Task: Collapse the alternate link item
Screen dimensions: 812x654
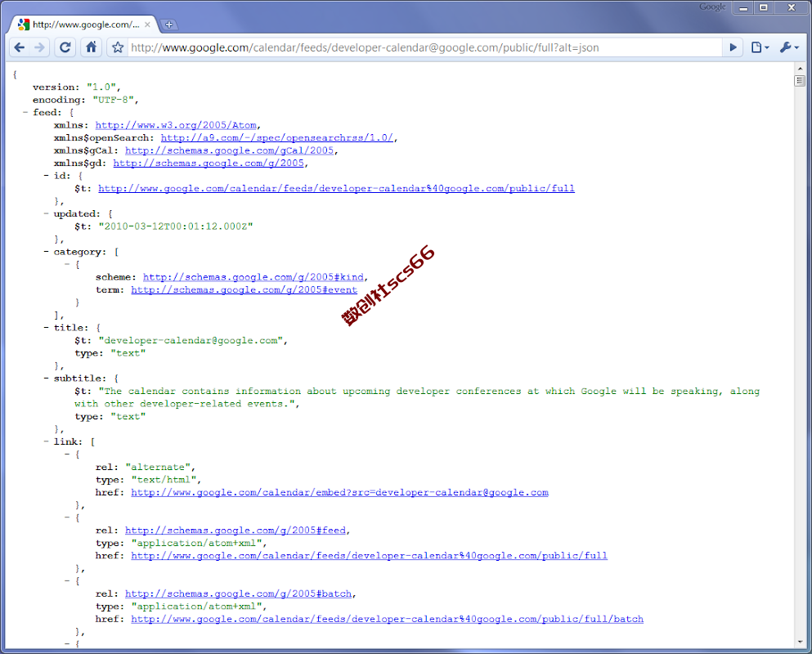Action: 67,455
